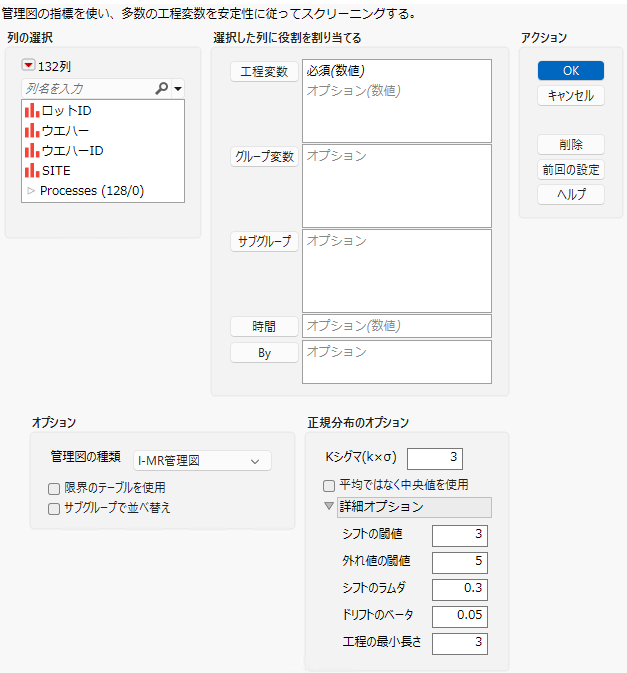627x673 pixels.
Task: Select the ウエハー column
Action: pos(65,130)
